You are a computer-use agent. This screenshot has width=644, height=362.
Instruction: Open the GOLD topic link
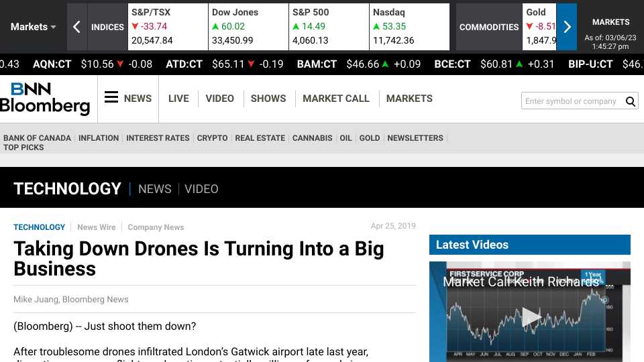coord(370,138)
